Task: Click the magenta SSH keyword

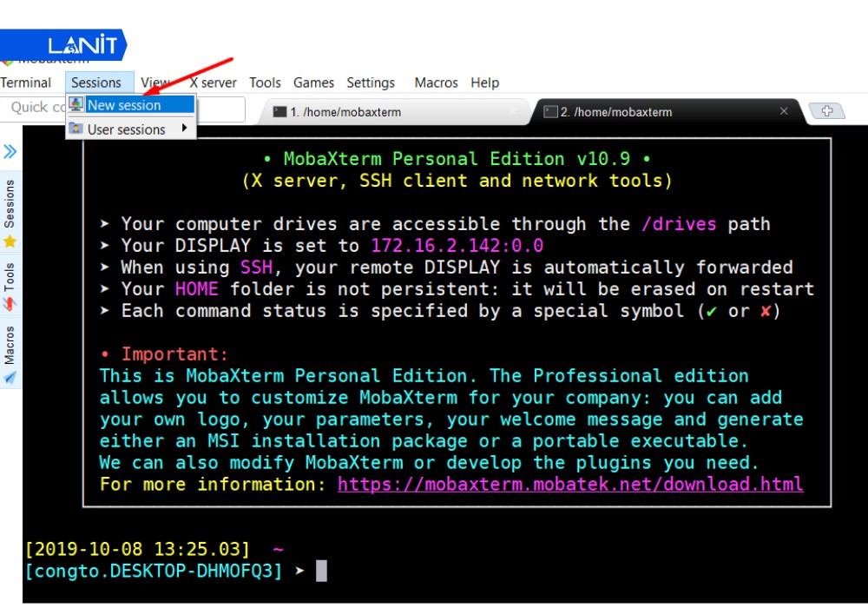Action: point(256,267)
